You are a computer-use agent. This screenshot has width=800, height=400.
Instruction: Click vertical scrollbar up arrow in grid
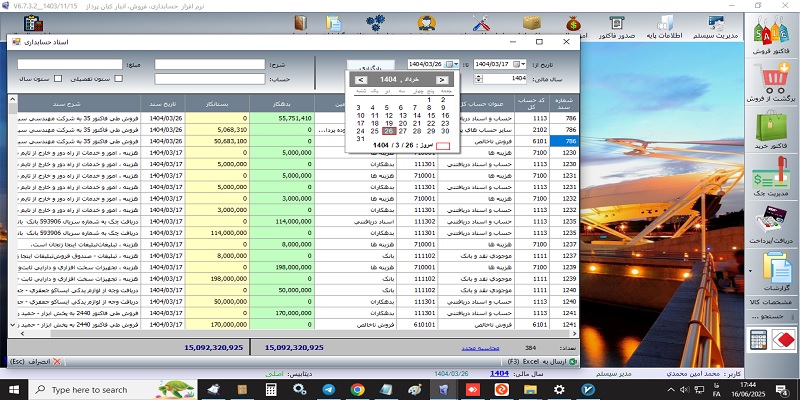tap(12, 99)
